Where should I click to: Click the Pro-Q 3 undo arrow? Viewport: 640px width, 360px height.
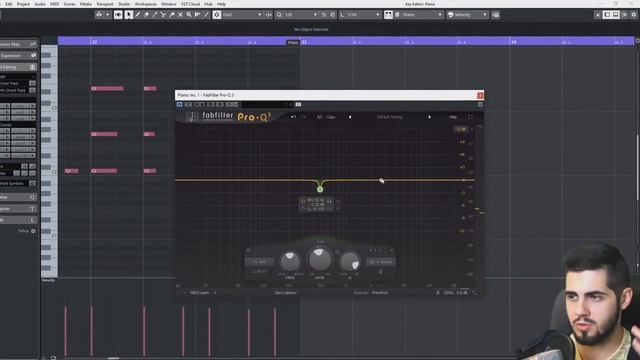293,117
